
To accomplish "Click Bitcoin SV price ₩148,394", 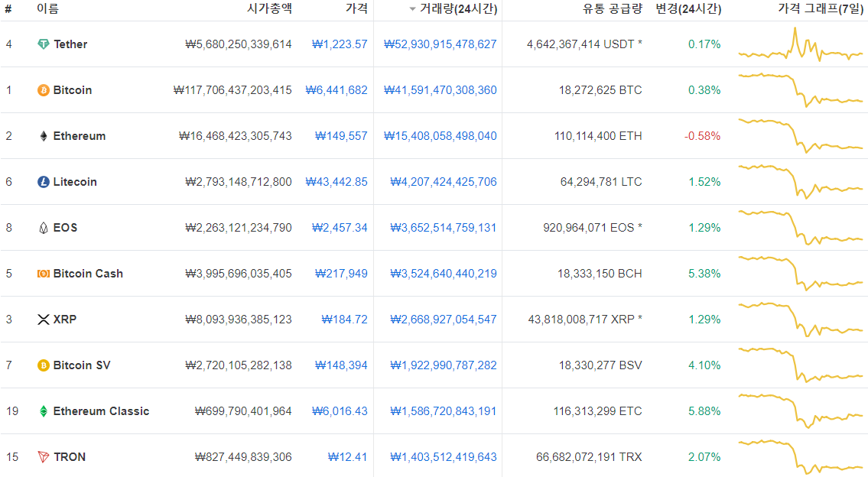I will (341, 365).
